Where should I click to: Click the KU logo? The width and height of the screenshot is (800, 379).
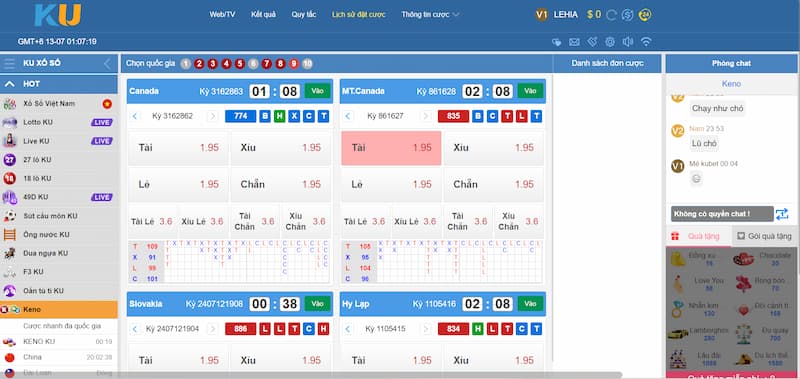pyautogui.click(x=58, y=15)
